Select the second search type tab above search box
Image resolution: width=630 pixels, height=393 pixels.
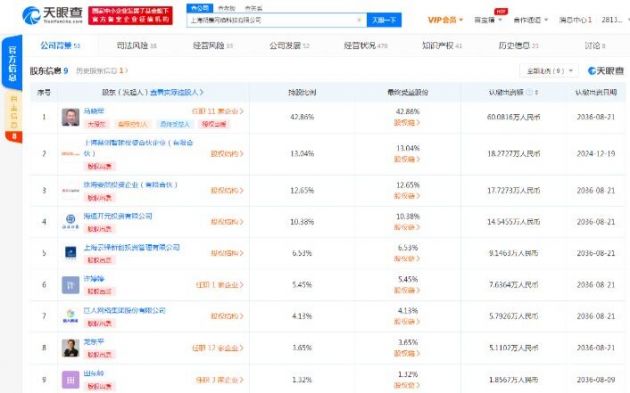pyautogui.click(x=226, y=8)
